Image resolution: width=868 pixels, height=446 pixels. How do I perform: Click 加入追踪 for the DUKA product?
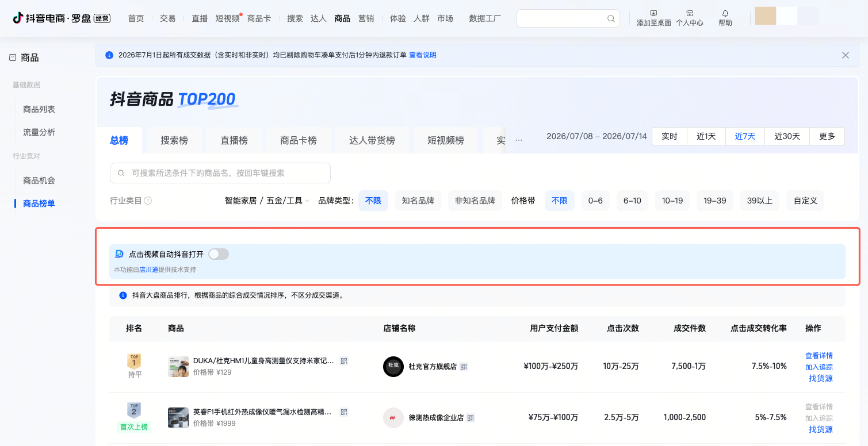(x=819, y=367)
